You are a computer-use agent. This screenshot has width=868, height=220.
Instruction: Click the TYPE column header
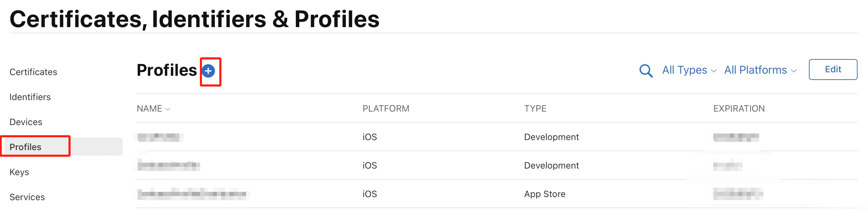click(x=535, y=109)
